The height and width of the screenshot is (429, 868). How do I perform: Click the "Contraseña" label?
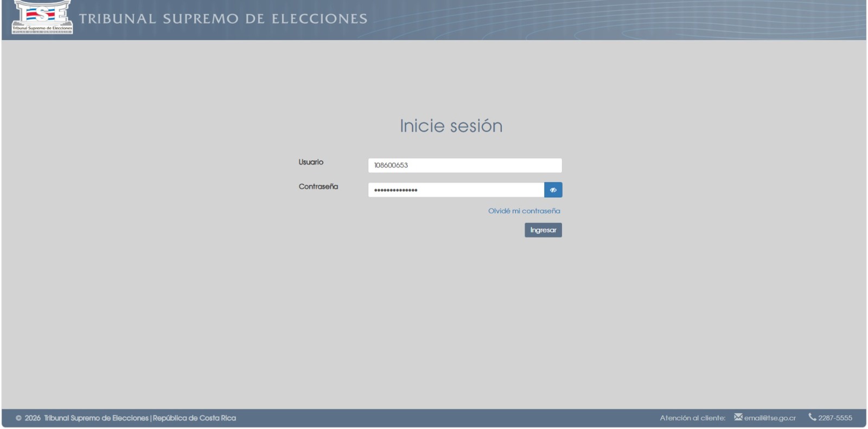[318, 187]
